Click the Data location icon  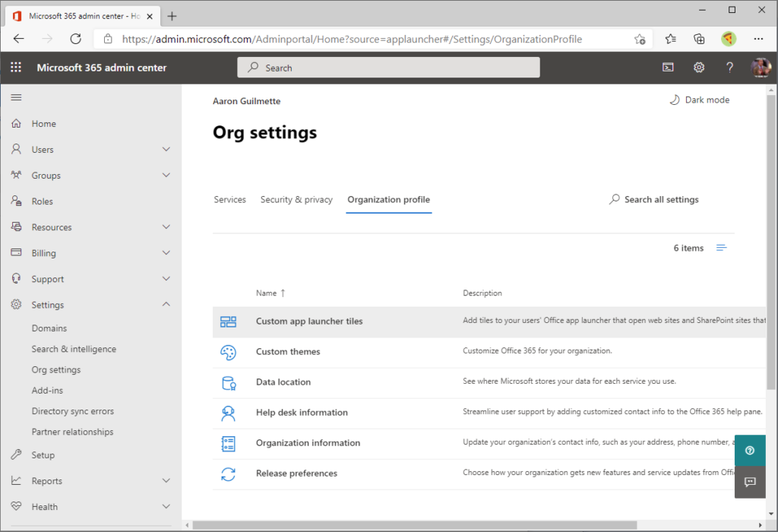(229, 382)
